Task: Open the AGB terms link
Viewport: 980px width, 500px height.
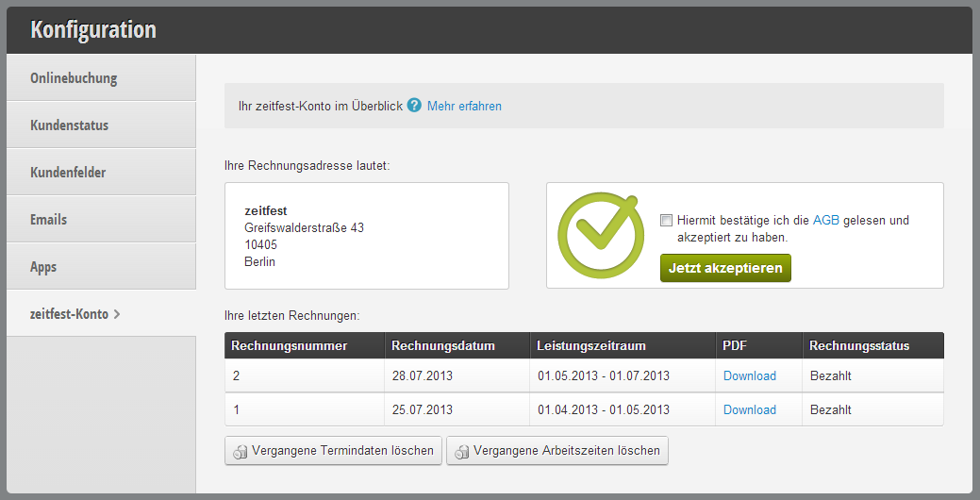Action: 825,220
